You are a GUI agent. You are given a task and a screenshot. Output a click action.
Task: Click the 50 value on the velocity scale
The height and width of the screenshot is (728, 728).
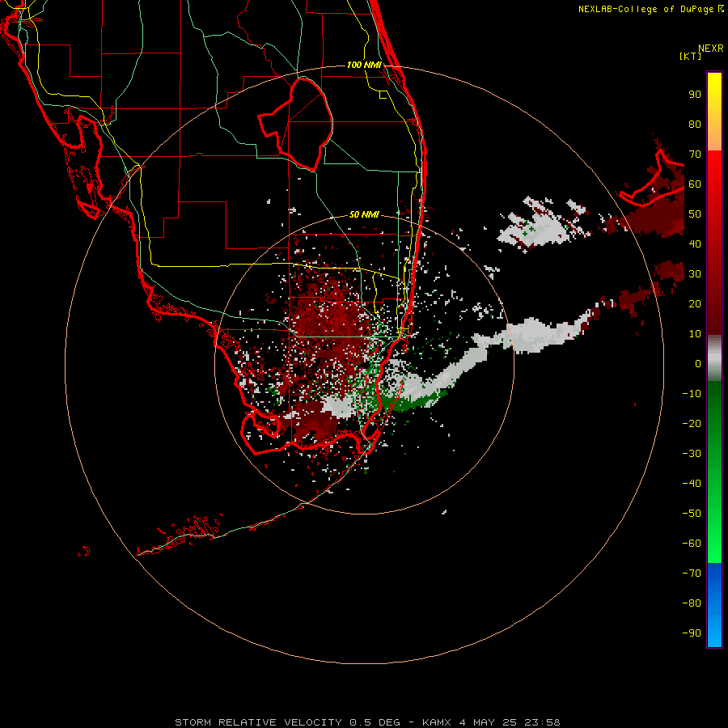pos(695,214)
